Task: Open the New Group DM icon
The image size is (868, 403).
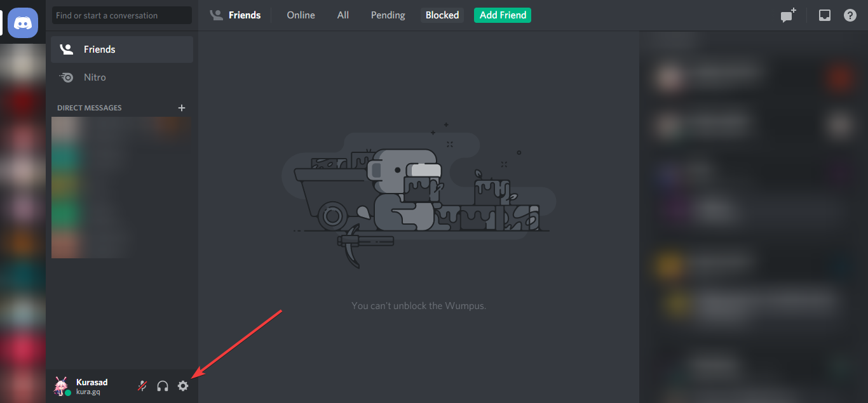Action: pos(788,15)
